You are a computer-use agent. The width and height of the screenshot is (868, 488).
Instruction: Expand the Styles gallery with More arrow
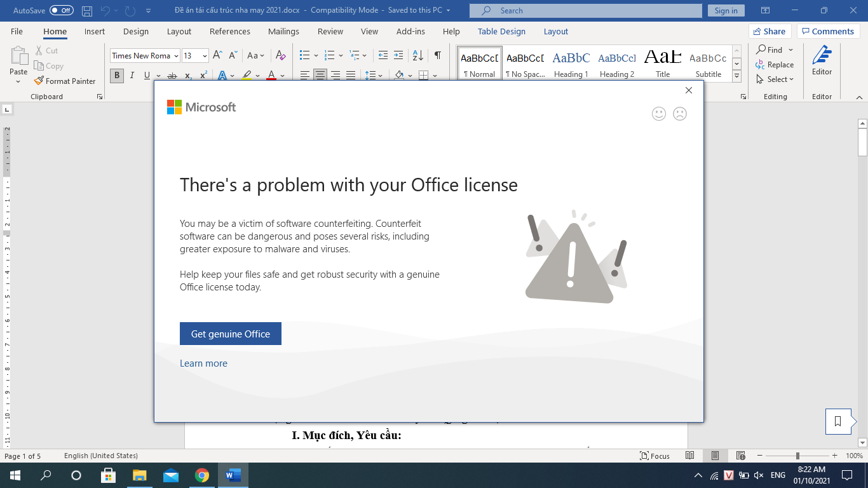coord(736,76)
